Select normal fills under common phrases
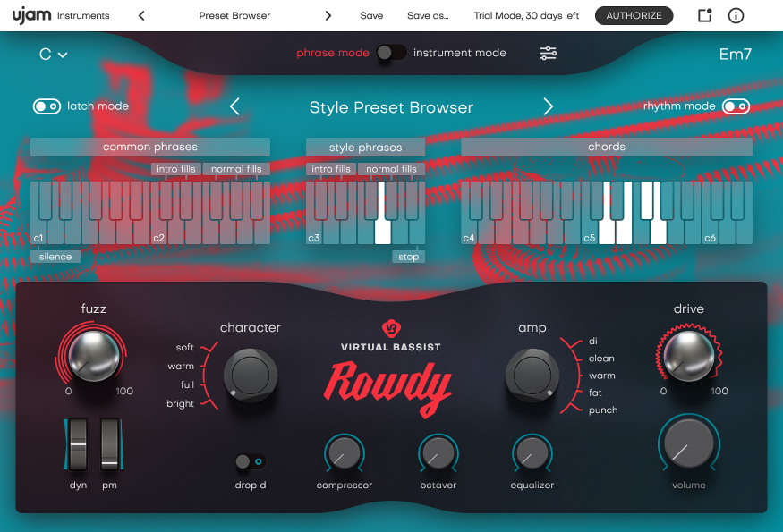The image size is (783, 532). tap(236, 169)
